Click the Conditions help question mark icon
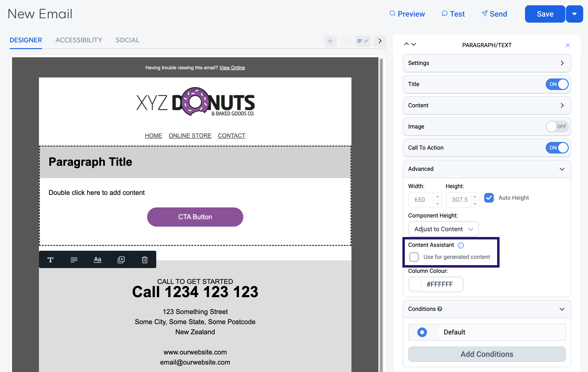 tap(440, 309)
